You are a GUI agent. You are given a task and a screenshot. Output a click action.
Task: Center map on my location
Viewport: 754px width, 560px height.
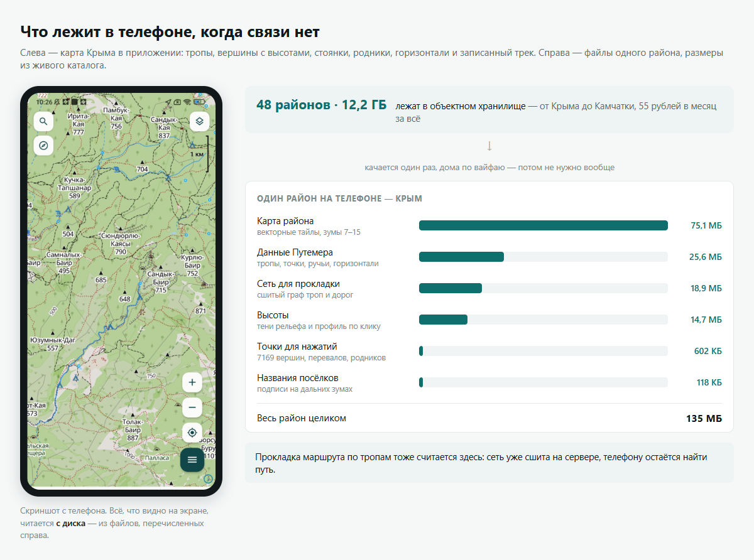pyautogui.click(x=192, y=433)
